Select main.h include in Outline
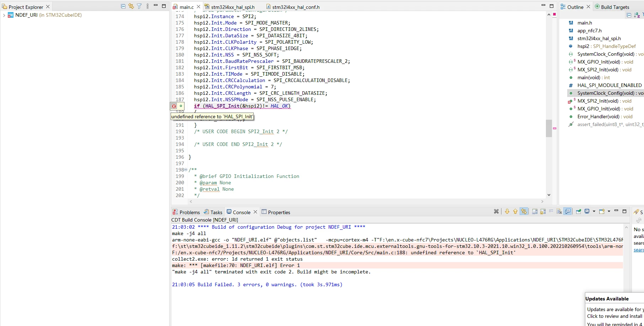This screenshot has height=326, width=644. coord(585,23)
